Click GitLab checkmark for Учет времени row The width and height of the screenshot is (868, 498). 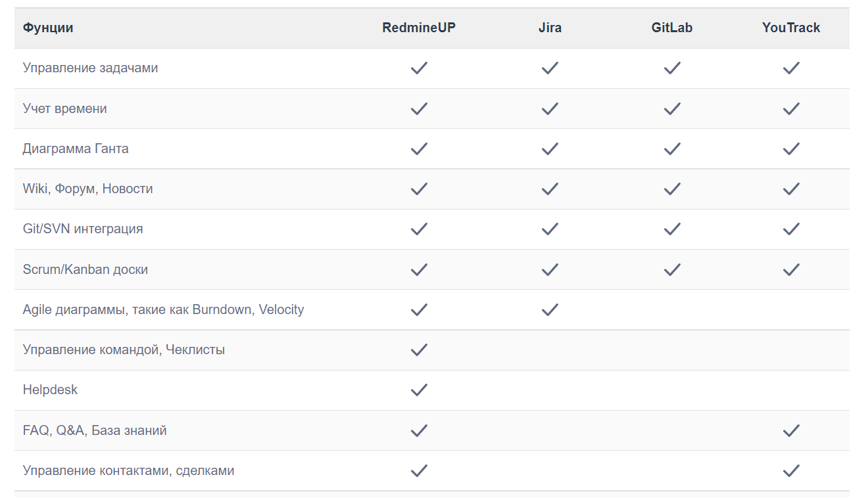click(x=671, y=108)
